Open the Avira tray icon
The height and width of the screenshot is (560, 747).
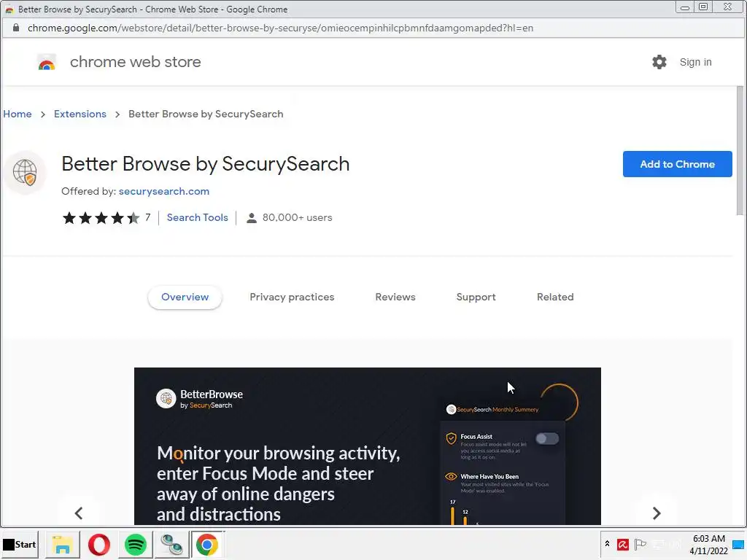pos(623,544)
